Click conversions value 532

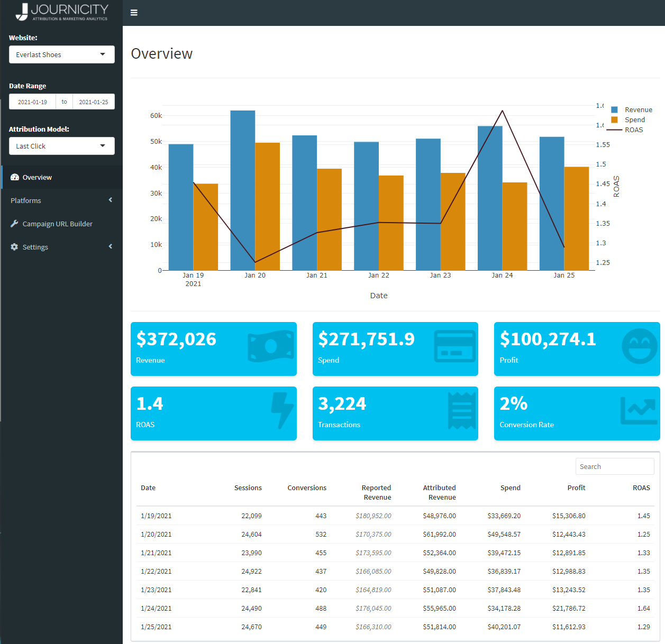321,535
